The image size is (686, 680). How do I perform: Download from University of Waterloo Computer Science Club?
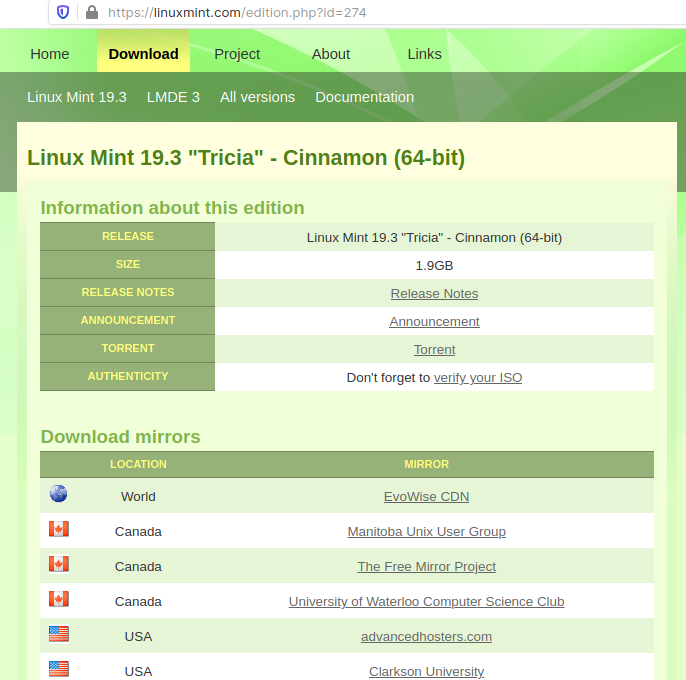[426, 601]
